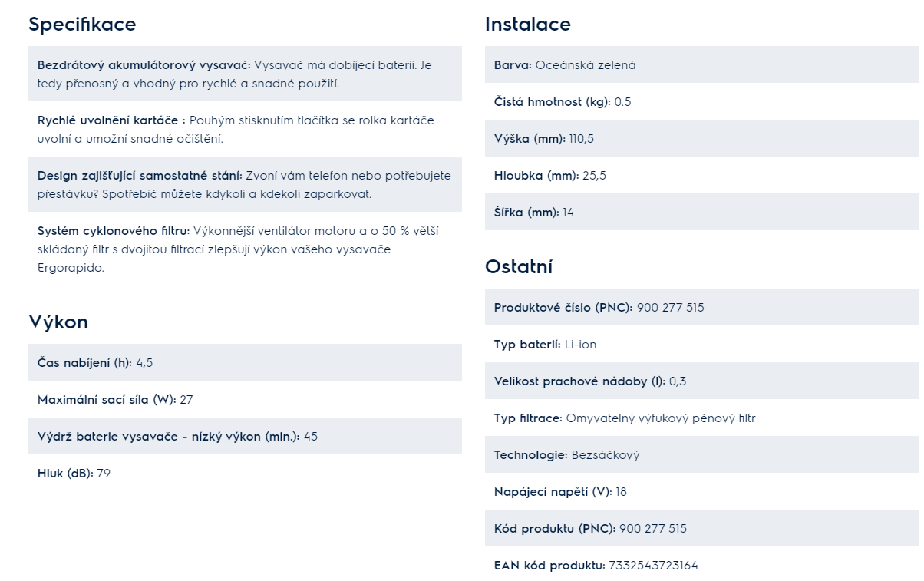Click the Rychlé uvolnění kartáče description

point(245,129)
